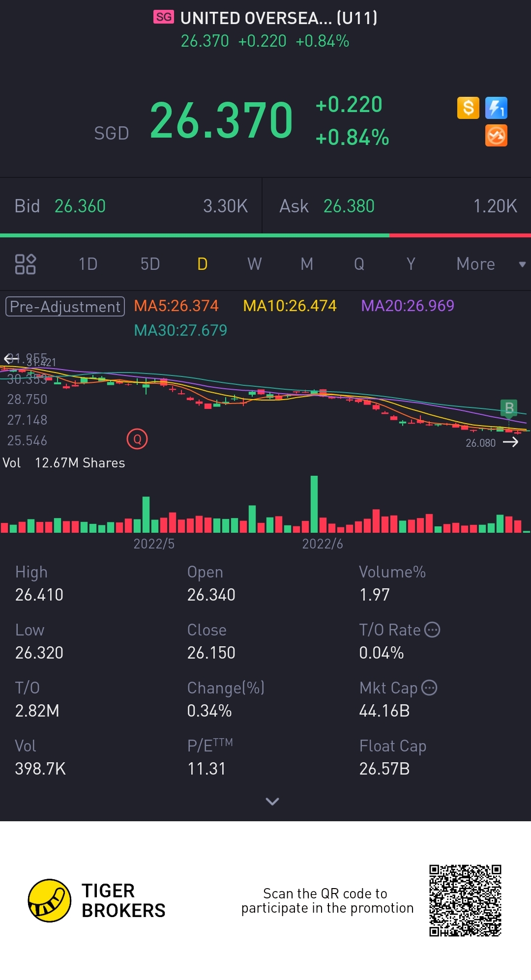This screenshot has width=531, height=980.
Task: Tap the orange no-chart circle icon
Action: 496,136
